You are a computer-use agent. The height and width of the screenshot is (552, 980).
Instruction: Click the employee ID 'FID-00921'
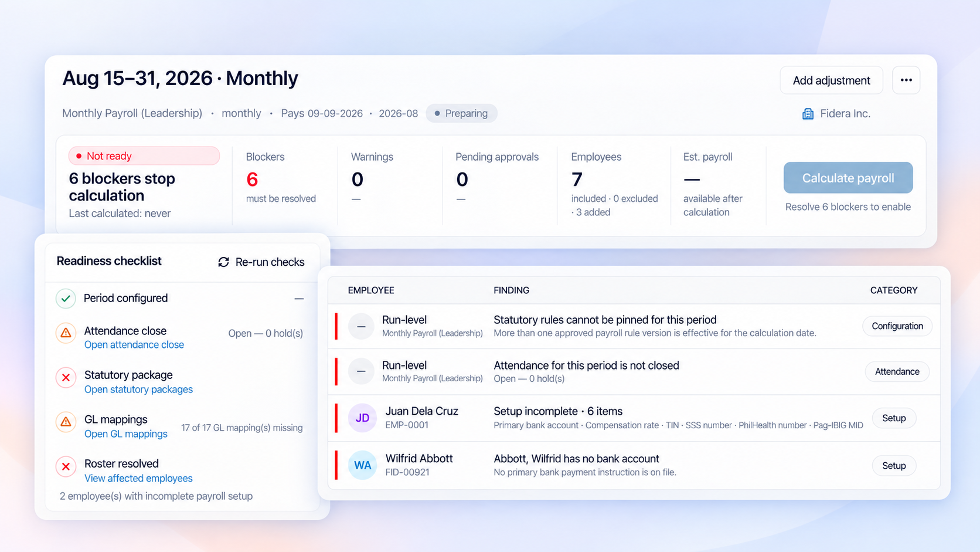pyautogui.click(x=407, y=472)
